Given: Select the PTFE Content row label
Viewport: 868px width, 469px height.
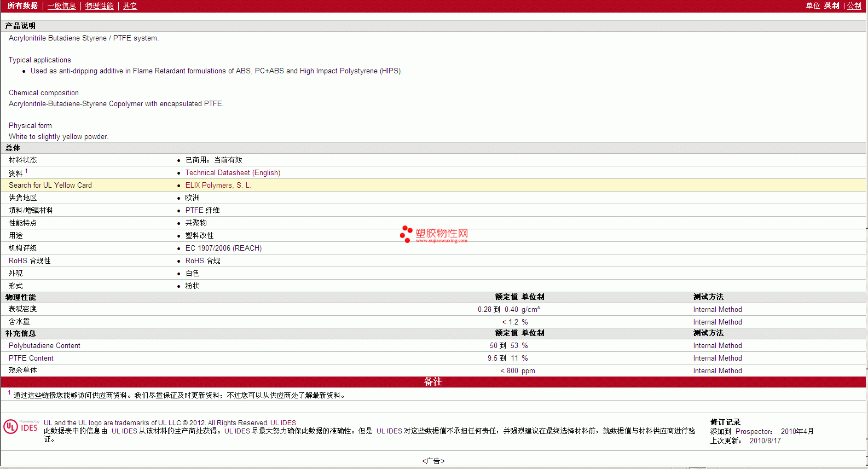Looking at the screenshot, I should click(31, 358).
